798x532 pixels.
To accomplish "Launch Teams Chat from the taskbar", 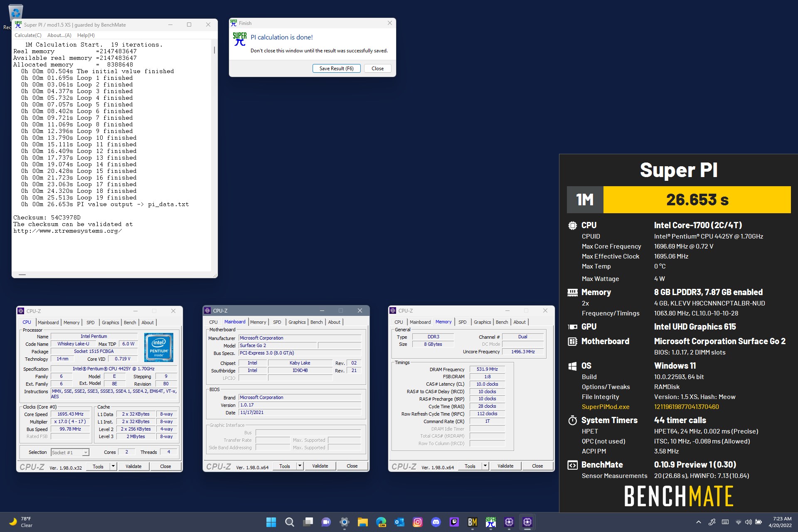I will pos(326,522).
